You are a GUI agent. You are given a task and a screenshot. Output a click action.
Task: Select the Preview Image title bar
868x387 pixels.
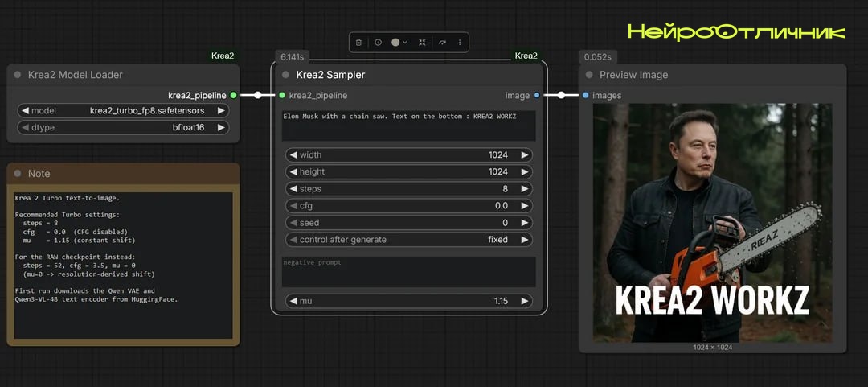[x=712, y=75]
